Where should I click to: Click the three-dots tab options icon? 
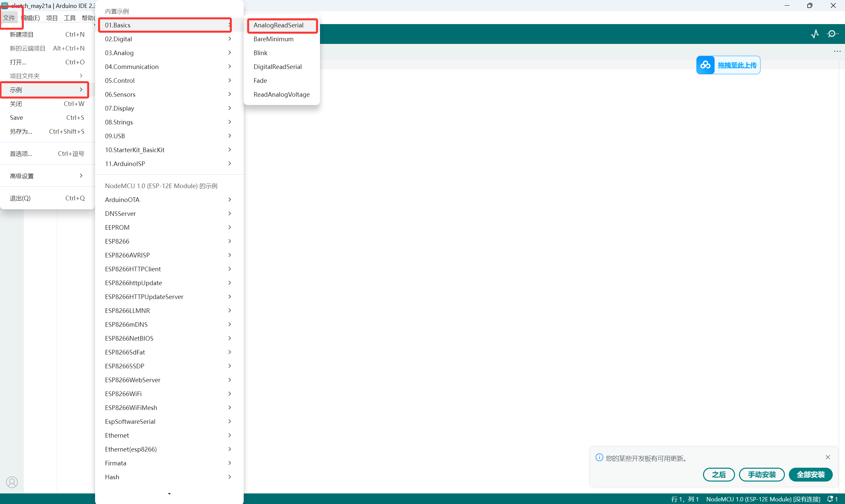pos(837,51)
